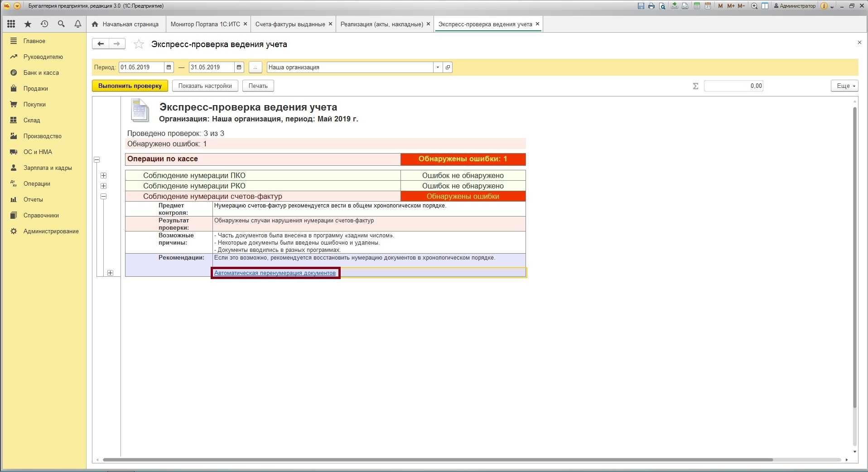Open the organization dropdown list
Viewport: 868px width, 472px height.
coord(438,67)
